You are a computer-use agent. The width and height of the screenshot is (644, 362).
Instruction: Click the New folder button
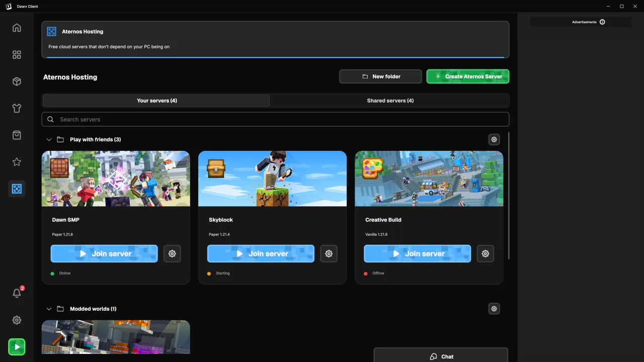(380, 76)
